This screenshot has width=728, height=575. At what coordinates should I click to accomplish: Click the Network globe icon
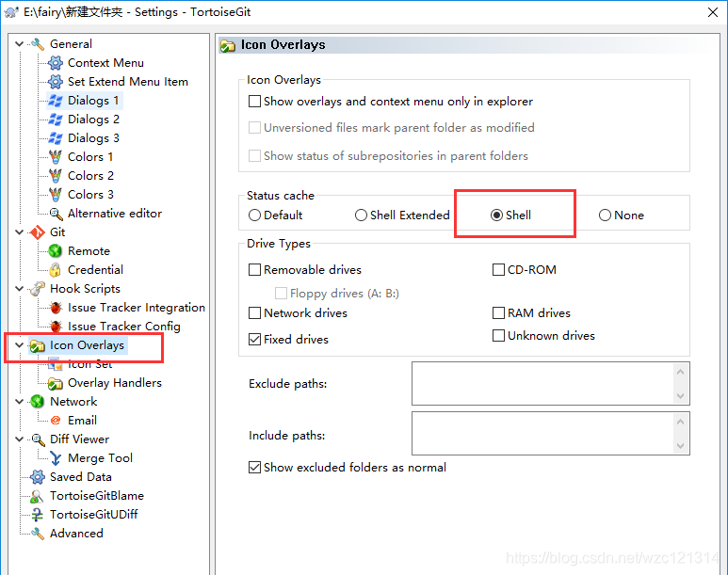[x=37, y=402]
